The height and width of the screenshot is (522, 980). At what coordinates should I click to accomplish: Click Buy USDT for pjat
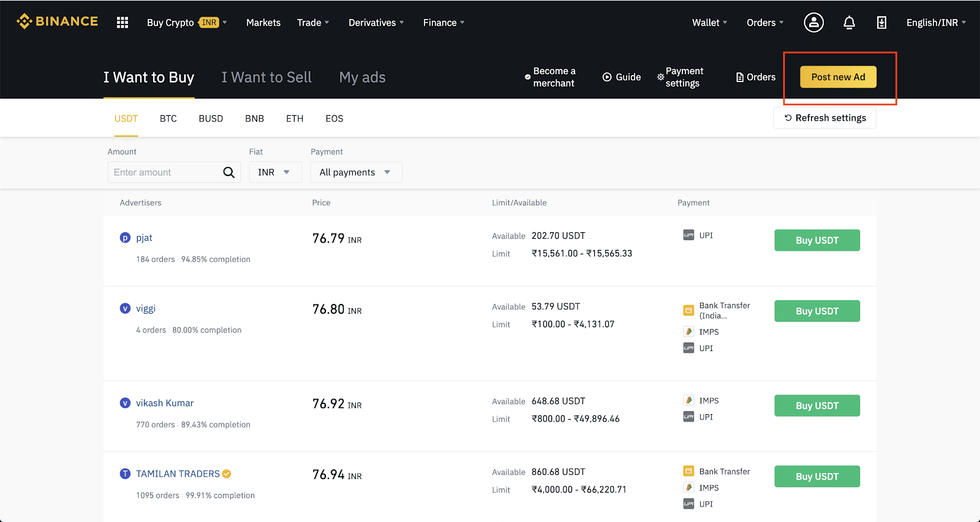click(x=817, y=240)
